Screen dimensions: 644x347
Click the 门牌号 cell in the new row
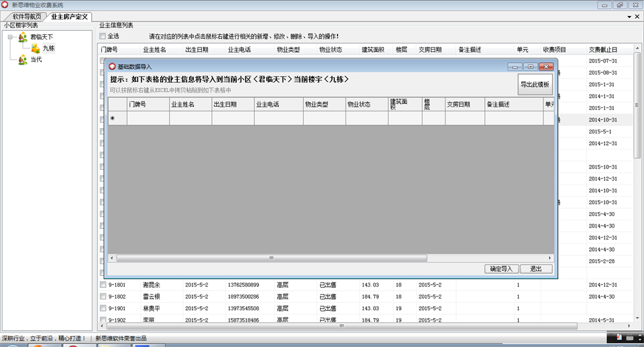coord(148,118)
